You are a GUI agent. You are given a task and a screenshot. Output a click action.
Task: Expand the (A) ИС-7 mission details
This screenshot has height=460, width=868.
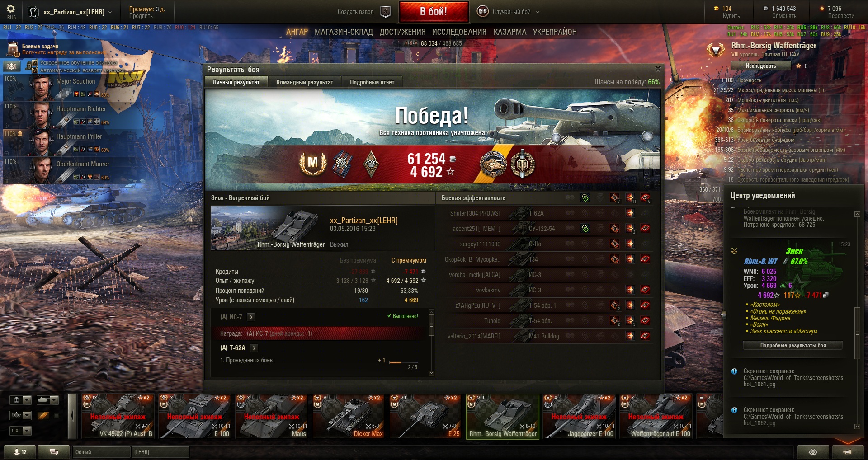(251, 317)
